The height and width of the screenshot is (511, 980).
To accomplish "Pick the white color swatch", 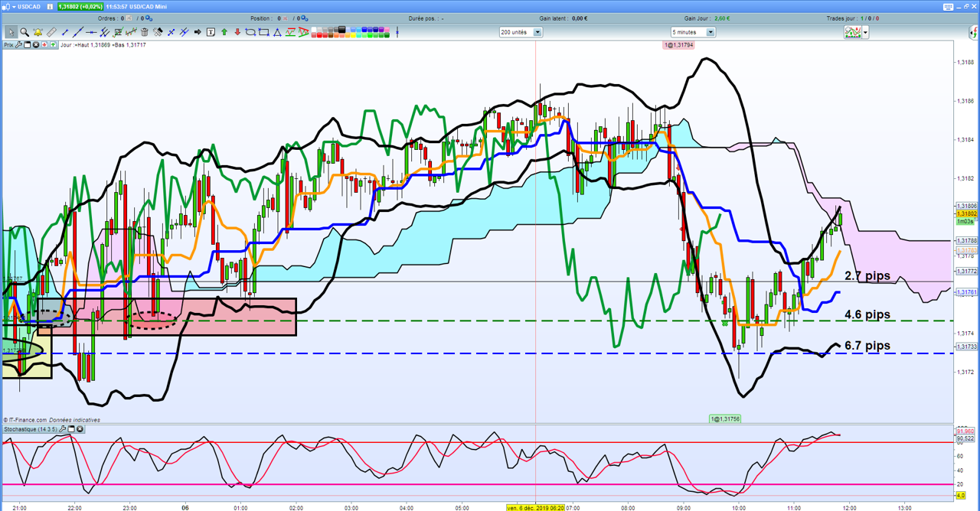I will [314, 29].
